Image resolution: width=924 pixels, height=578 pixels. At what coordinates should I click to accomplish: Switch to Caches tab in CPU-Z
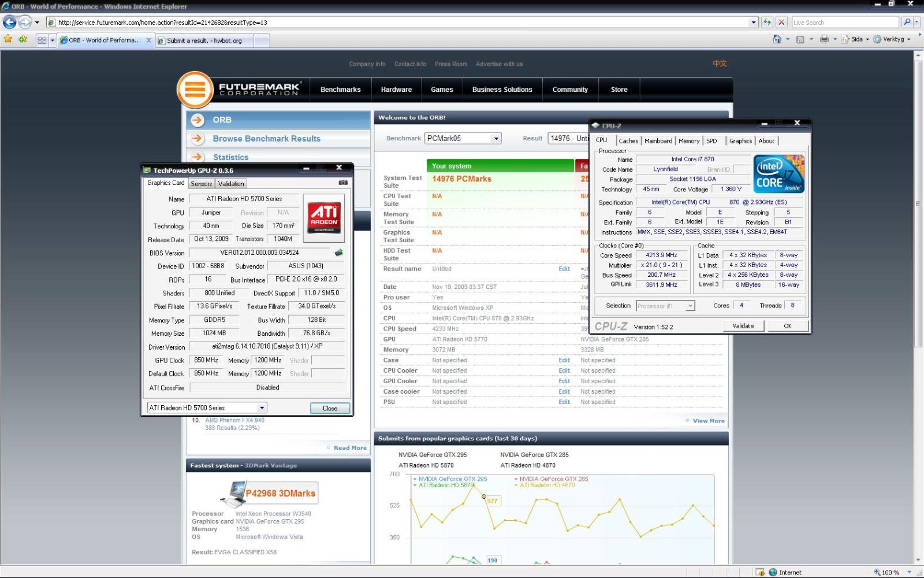pyautogui.click(x=628, y=141)
